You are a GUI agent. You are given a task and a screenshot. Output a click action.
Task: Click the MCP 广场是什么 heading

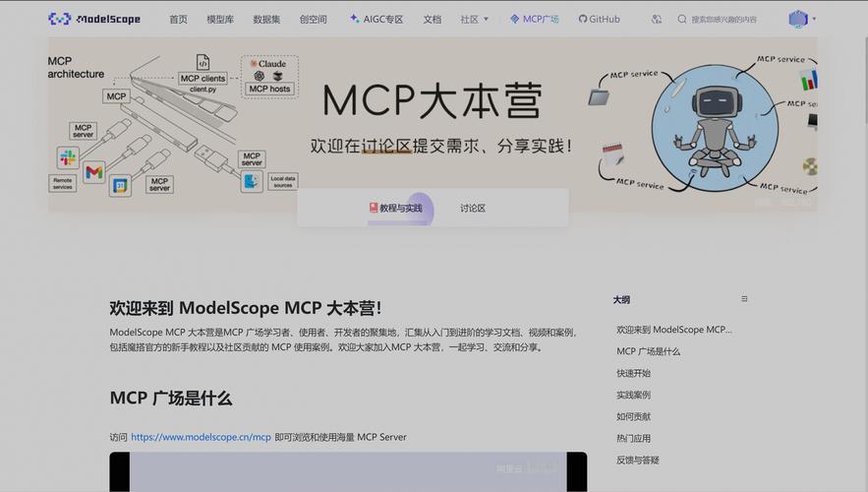[170, 398]
